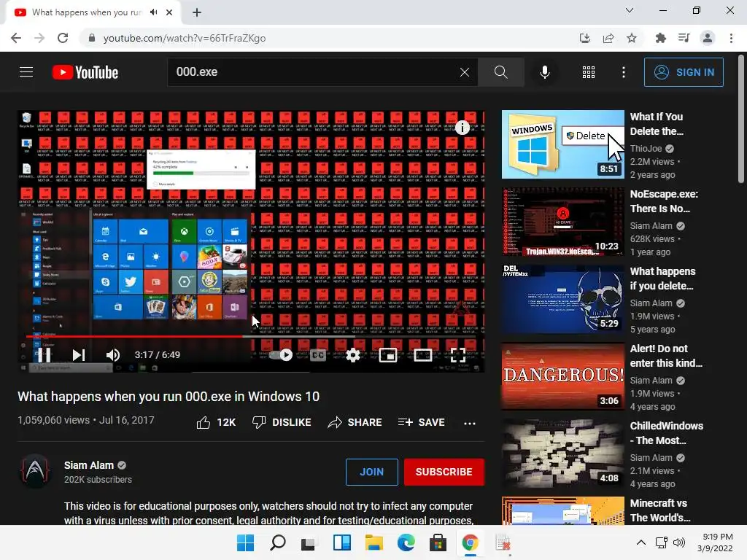Open Chrome profile avatar
Screen dimensions: 747x560
708,38
